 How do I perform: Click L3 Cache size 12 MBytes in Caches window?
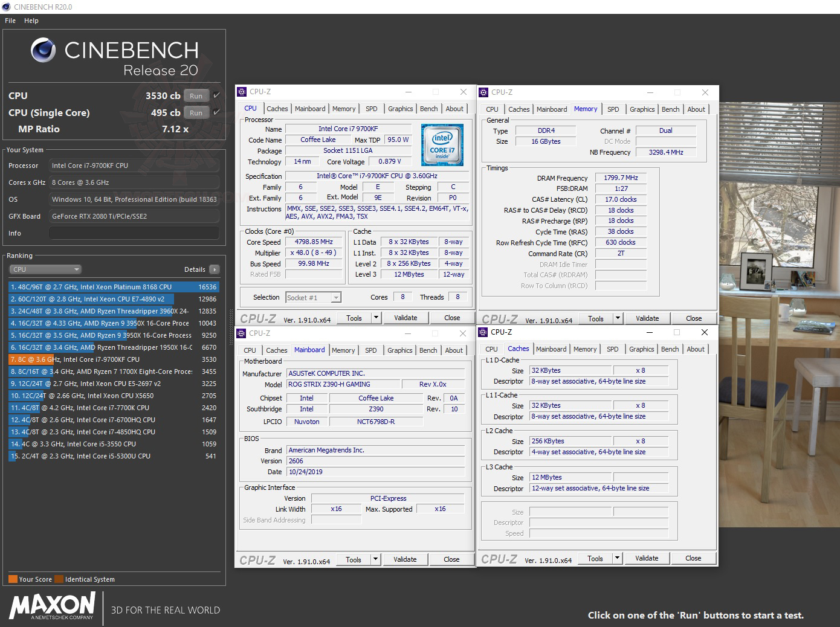point(570,477)
